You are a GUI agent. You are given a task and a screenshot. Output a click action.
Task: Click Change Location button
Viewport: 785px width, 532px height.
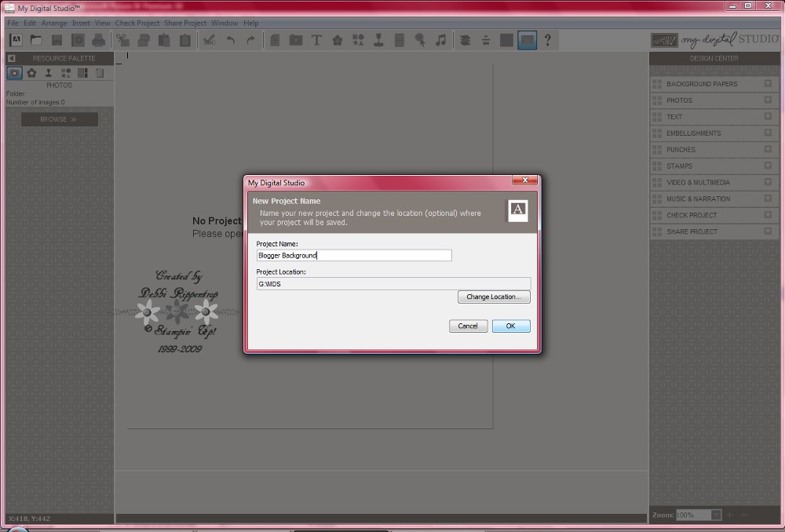coord(494,297)
